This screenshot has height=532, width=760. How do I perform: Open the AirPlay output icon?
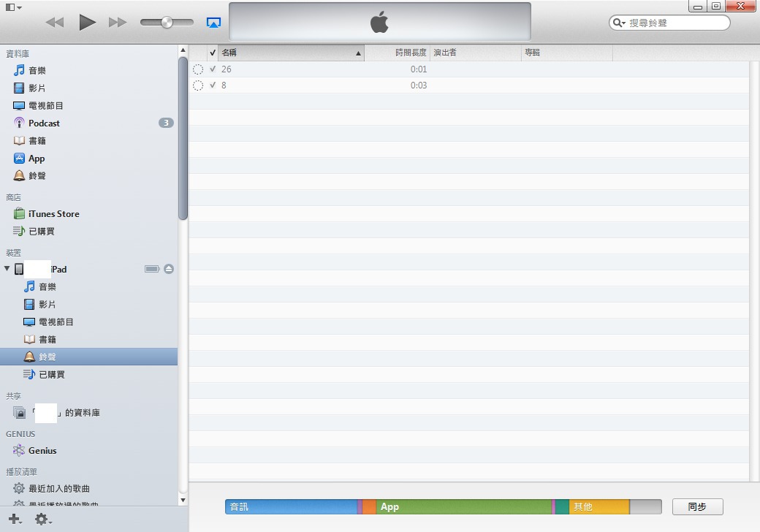[x=213, y=22]
